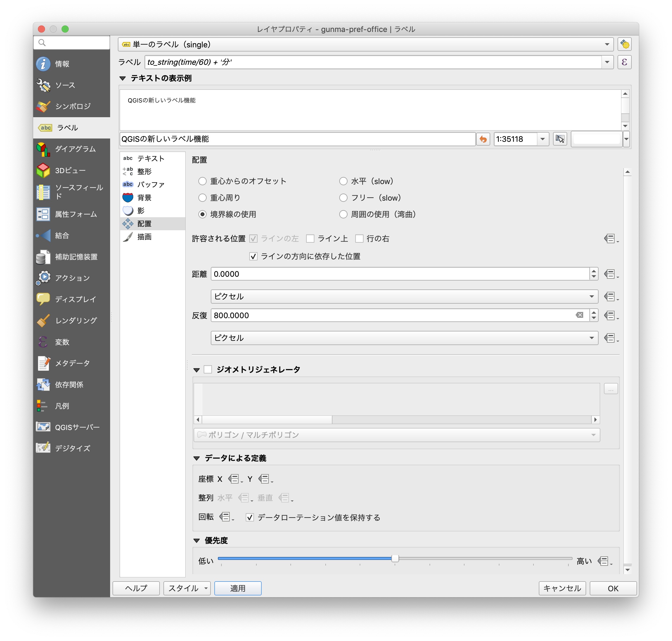Click the undo arrow next to the sample text
672x641 pixels.
click(483, 139)
